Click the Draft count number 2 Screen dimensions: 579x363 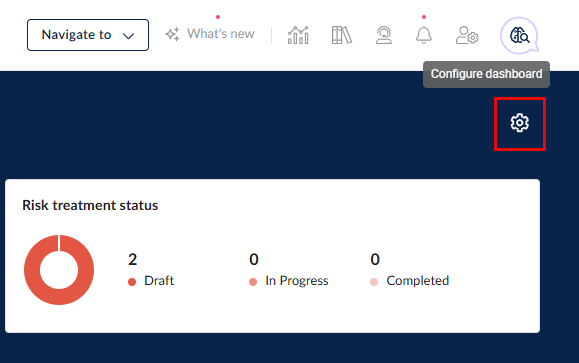[x=133, y=259]
